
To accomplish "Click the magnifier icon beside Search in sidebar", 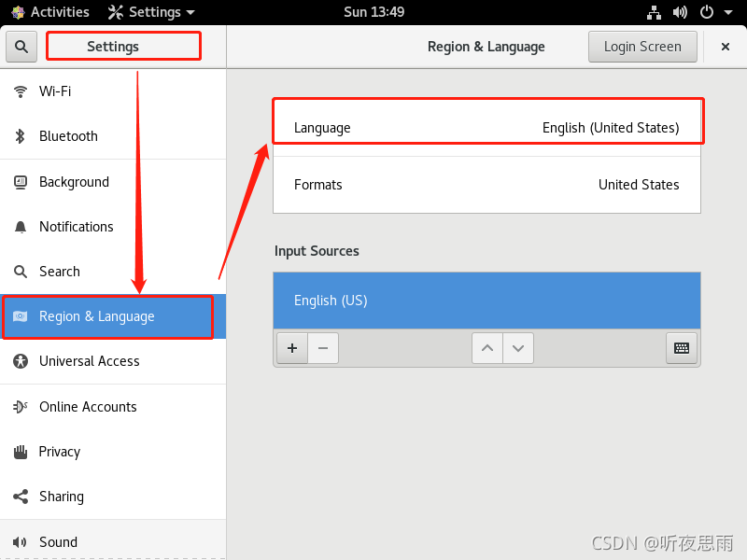I will (21, 272).
